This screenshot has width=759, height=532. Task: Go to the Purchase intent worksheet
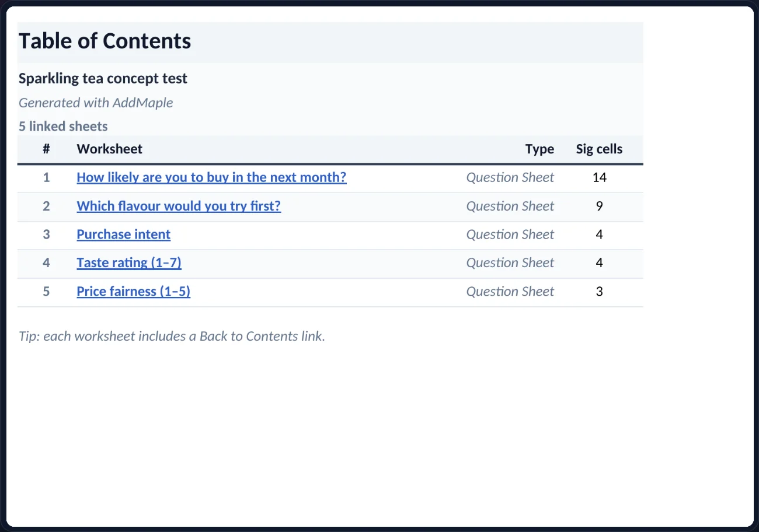(x=123, y=235)
